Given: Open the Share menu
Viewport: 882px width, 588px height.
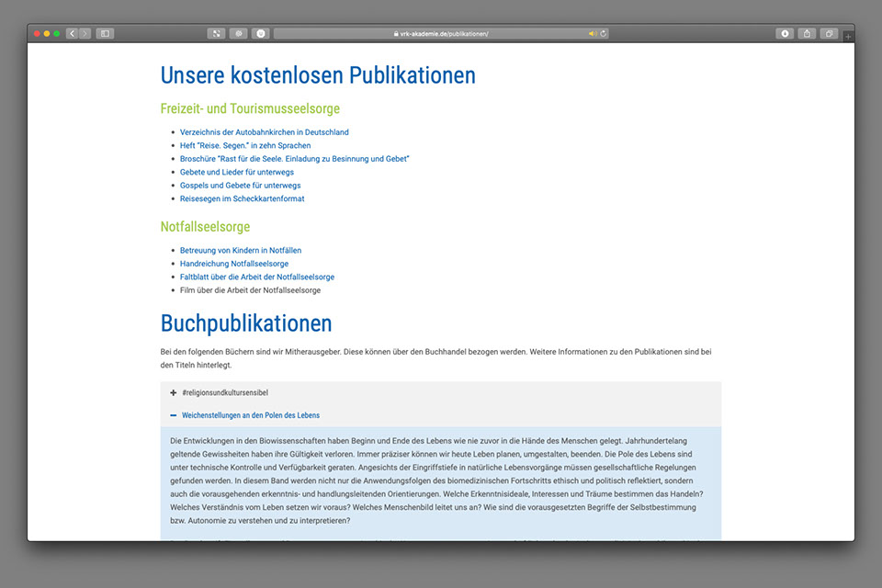Looking at the screenshot, I should 807,34.
